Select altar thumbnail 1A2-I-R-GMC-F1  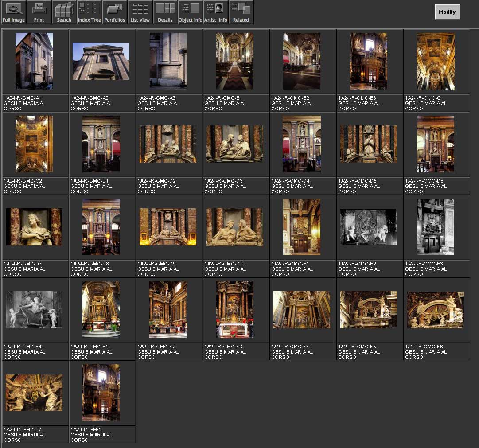coord(101,310)
